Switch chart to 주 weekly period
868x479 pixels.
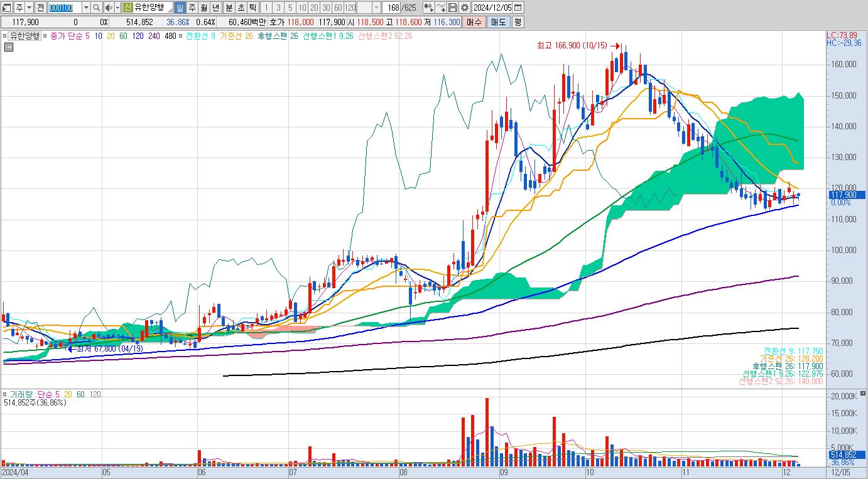click(x=192, y=8)
